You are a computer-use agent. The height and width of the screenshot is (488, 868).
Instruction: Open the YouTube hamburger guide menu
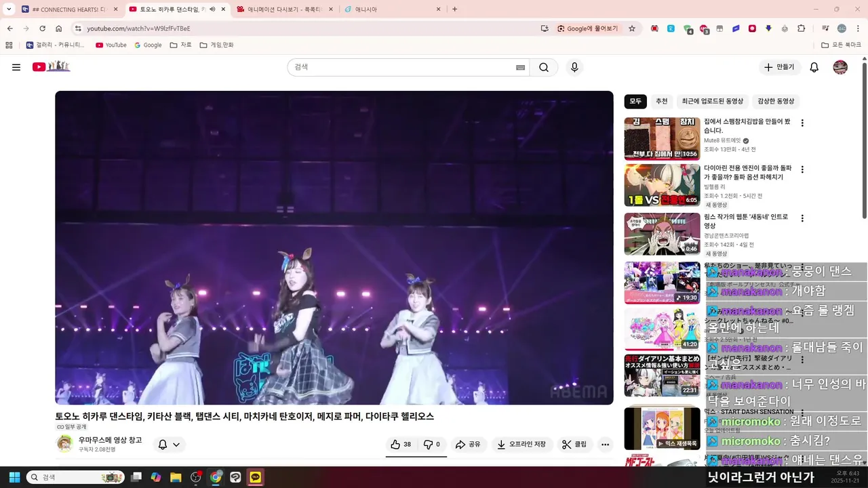16,67
